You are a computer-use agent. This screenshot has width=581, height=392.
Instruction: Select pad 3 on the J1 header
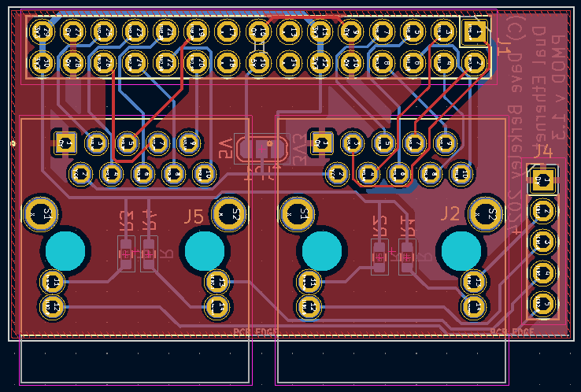coord(443,31)
